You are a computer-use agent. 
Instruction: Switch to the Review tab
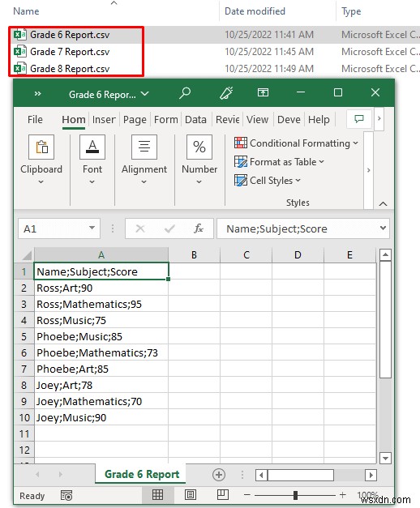pos(227,120)
